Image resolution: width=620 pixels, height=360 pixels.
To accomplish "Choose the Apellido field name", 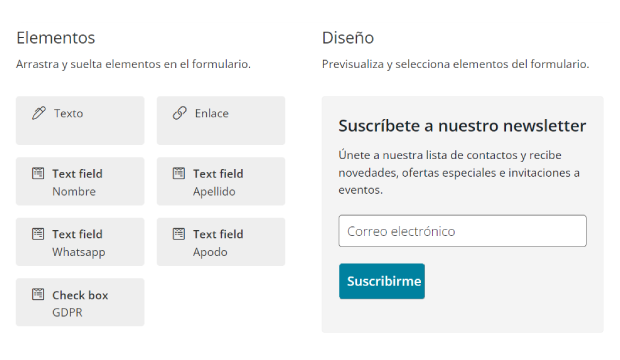I will pos(214,191).
